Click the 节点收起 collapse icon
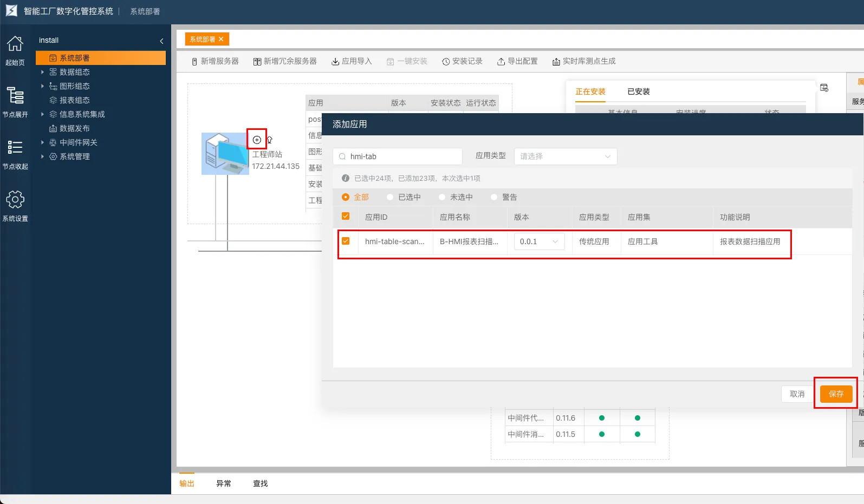 tap(15, 148)
